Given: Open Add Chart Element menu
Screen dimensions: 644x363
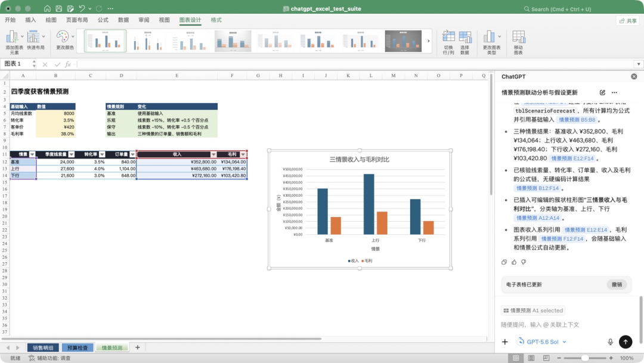Looking at the screenshot, I should click(14, 42).
